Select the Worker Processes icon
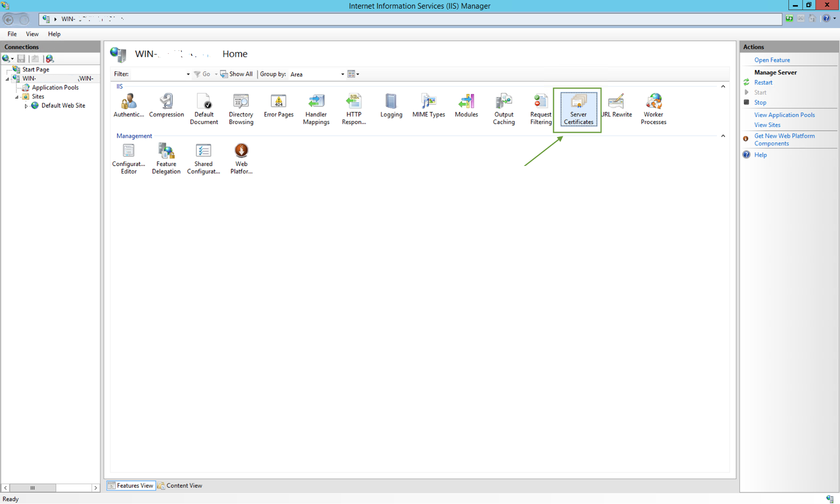The height and width of the screenshot is (504, 840). point(653,109)
